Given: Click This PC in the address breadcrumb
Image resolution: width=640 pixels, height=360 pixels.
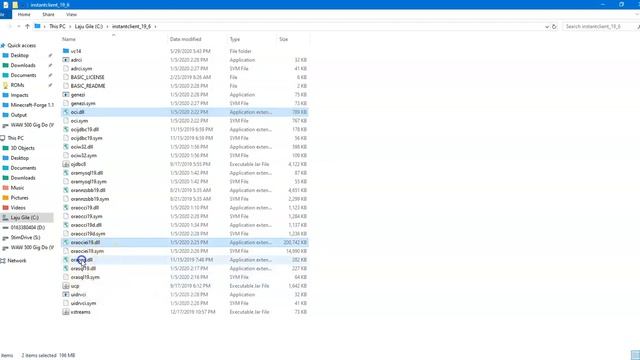Looking at the screenshot, I should 57,26.
